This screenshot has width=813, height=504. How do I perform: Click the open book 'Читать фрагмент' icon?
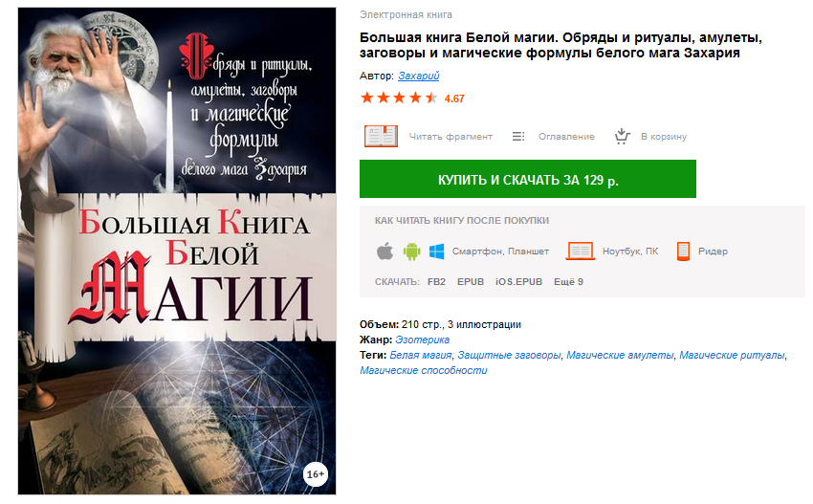[x=381, y=137]
